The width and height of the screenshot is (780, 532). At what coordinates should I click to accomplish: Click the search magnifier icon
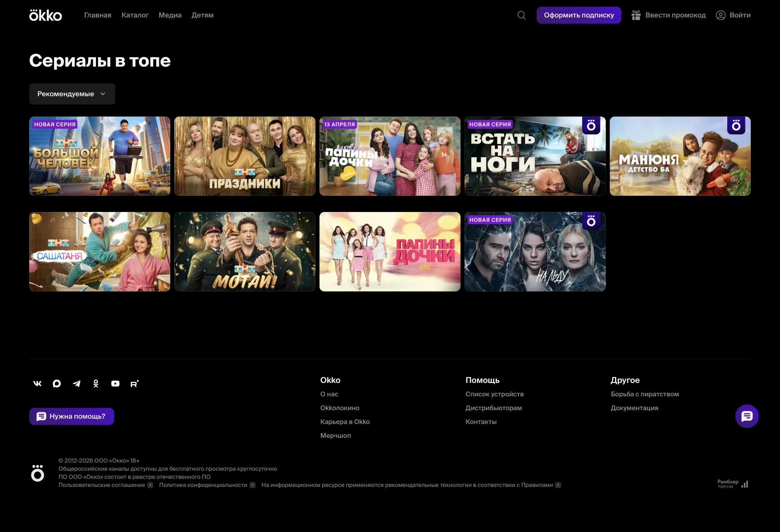522,15
